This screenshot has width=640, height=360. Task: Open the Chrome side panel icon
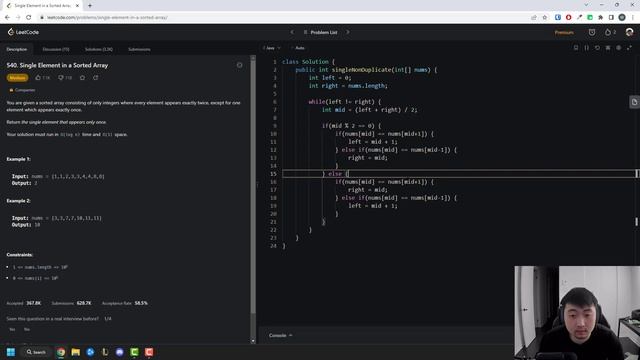611,17
